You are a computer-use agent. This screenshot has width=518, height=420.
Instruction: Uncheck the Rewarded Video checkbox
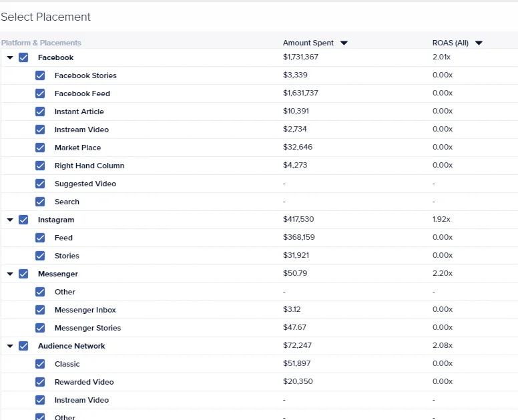(x=40, y=382)
